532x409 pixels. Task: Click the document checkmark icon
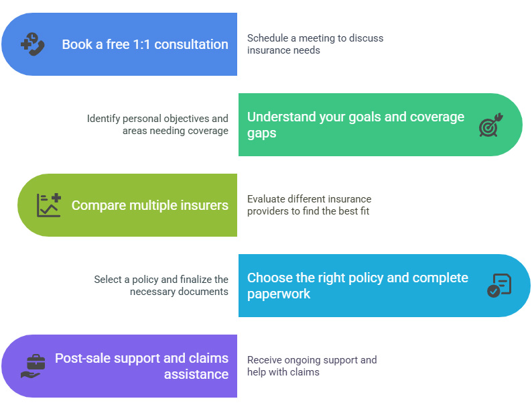point(498,286)
